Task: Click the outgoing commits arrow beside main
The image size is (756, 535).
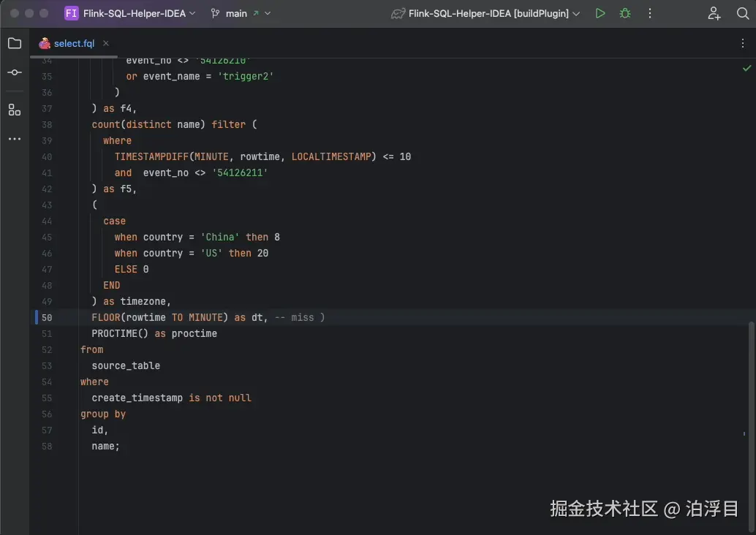Action: [256, 13]
